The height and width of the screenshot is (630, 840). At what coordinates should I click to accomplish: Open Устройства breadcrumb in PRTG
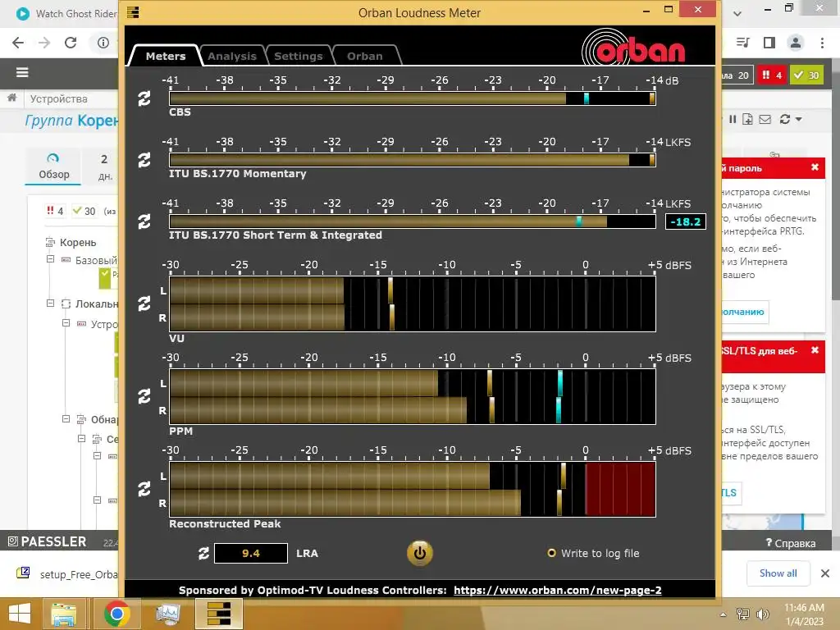[x=58, y=98]
